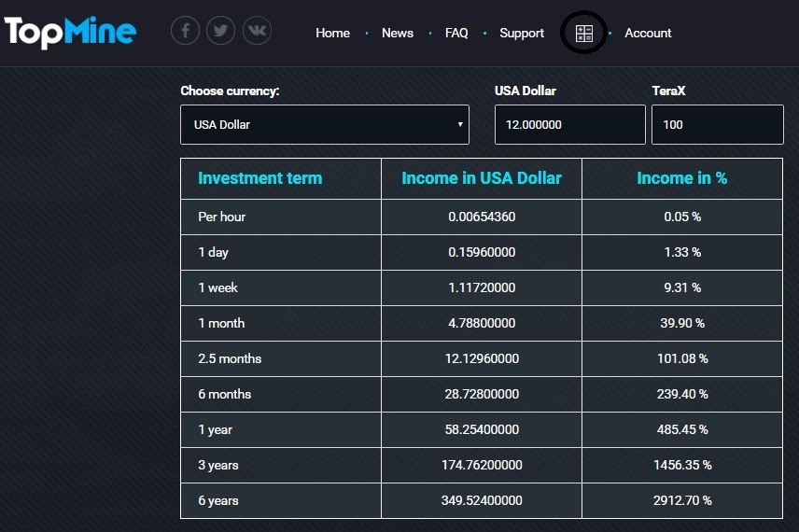Click the 39.90 % percentage cell

coord(682,323)
